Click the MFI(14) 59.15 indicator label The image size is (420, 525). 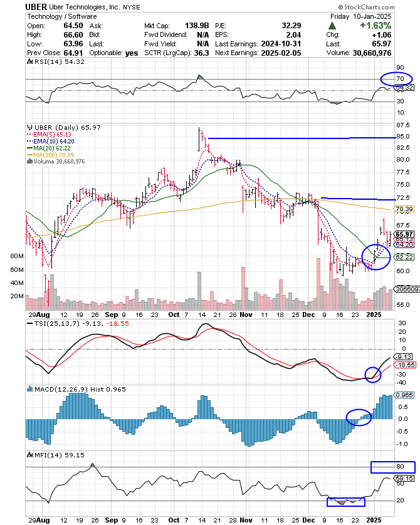click(x=60, y=455)
